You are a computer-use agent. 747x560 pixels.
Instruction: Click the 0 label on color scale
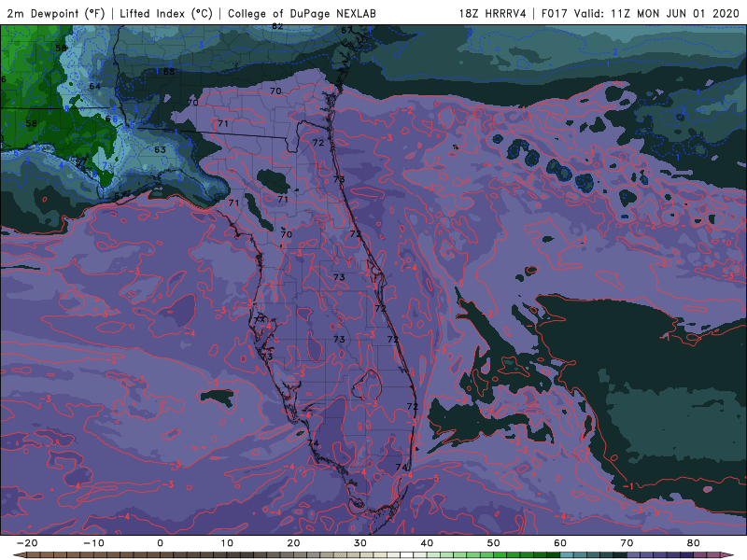[160, 543]
